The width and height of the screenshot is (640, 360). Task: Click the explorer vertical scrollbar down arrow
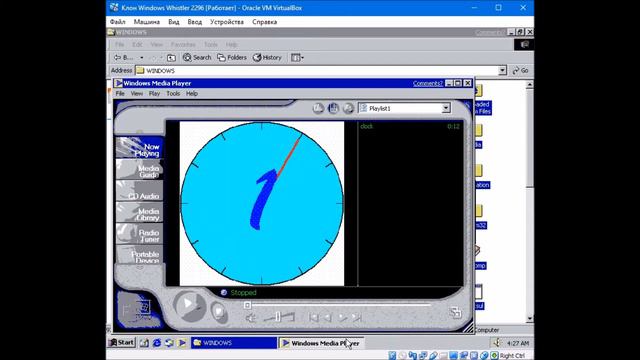529,318
